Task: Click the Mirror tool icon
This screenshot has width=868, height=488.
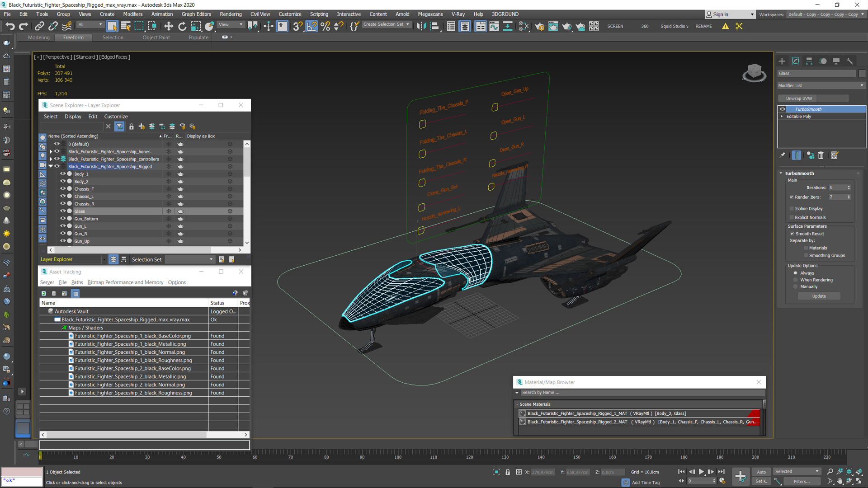Action: (x=421, y=26)
